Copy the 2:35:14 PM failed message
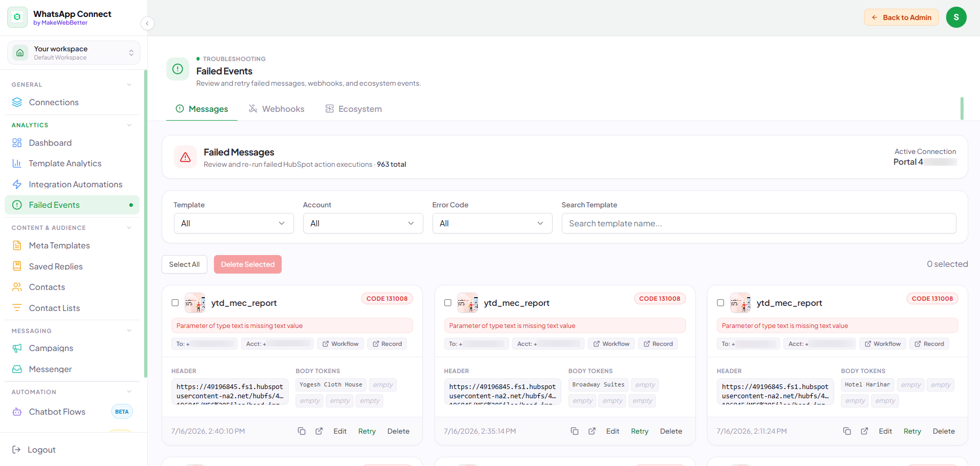Viewport: 980px width, 466px height. (x=575, y=431)
